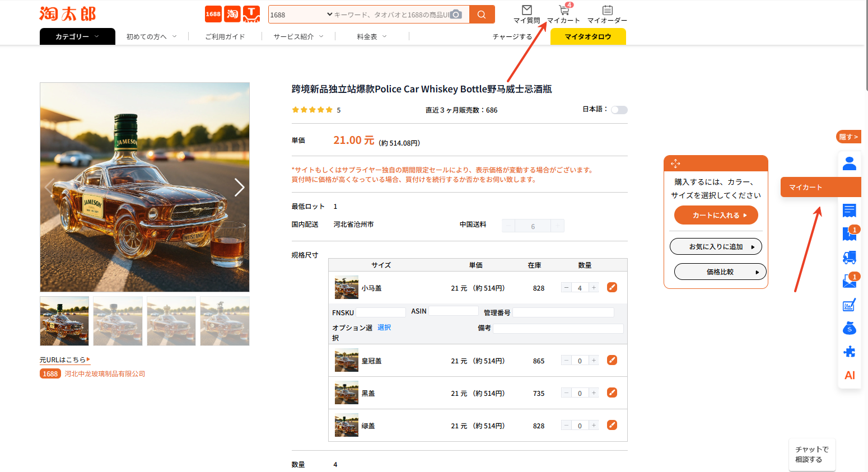Open ご利用ガイド menu item

point(225,36)
